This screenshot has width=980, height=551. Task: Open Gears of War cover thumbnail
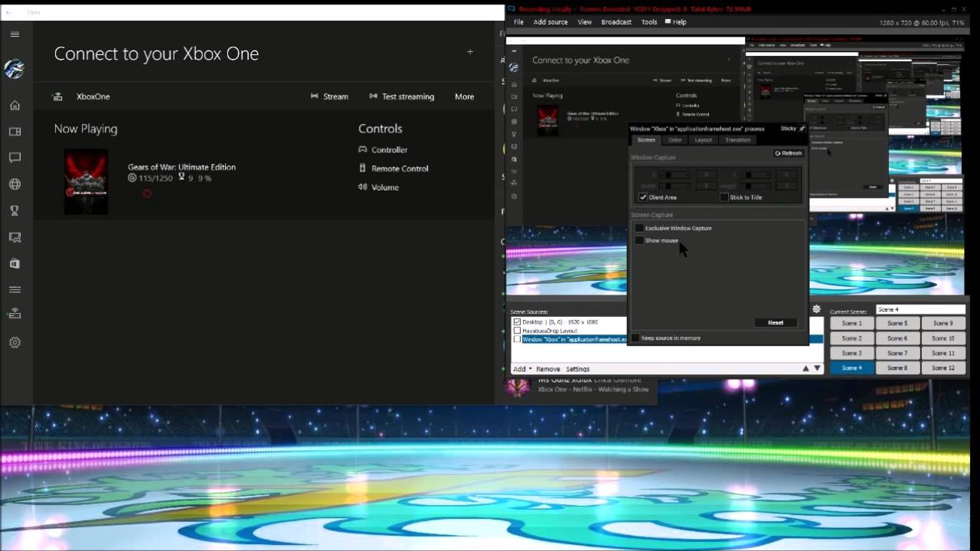coord(86,181)
